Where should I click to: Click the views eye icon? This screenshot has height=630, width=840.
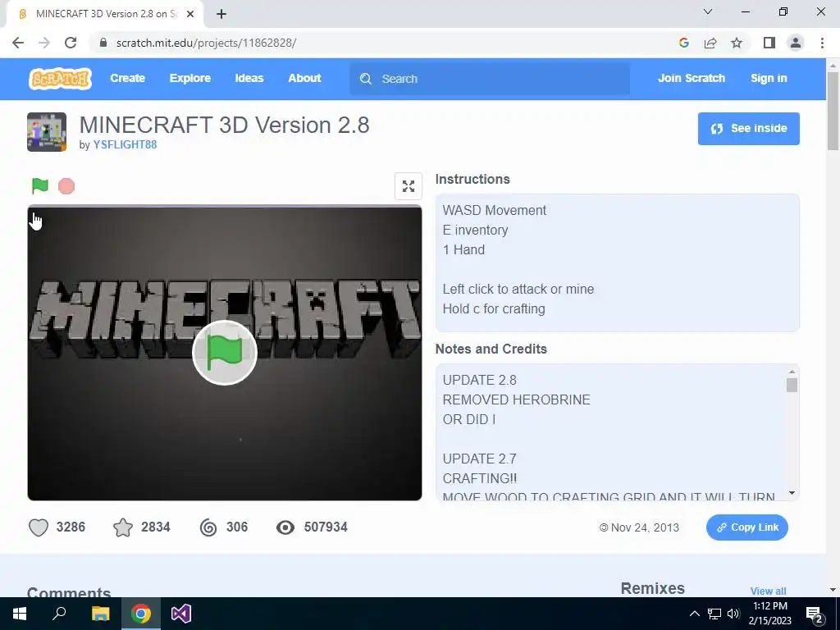285,527
